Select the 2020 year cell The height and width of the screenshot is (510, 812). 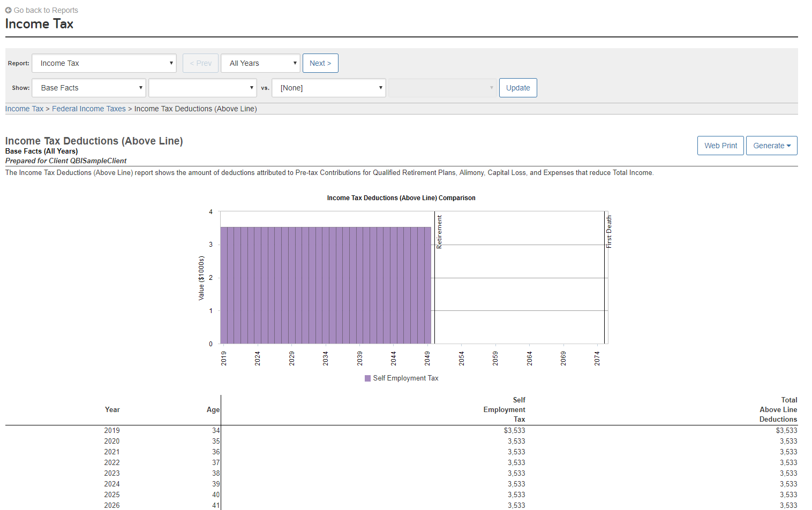112,441
